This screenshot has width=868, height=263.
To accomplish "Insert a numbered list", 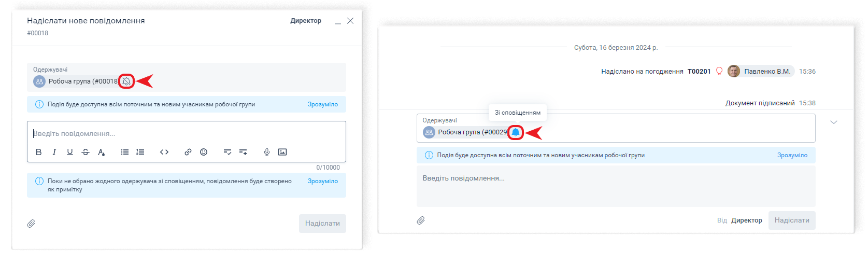I will [140, 152].
